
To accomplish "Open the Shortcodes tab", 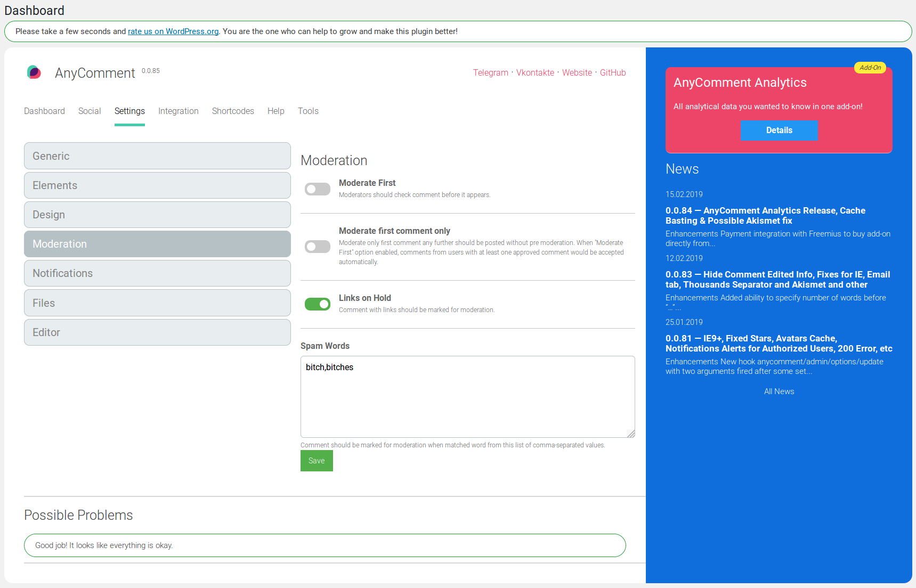I will [233, 111].
